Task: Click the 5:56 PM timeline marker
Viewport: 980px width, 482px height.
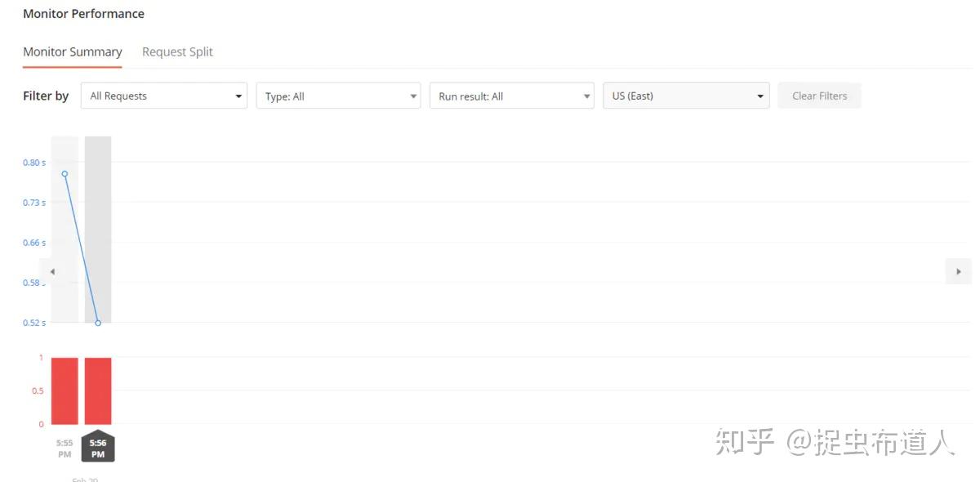Action: tap(97, 448)
